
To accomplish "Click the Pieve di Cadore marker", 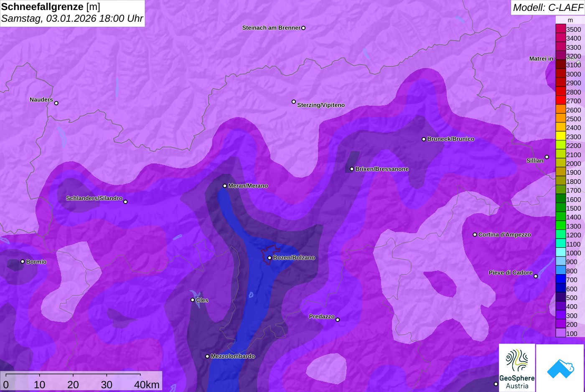I will click(x=536, y=276).
